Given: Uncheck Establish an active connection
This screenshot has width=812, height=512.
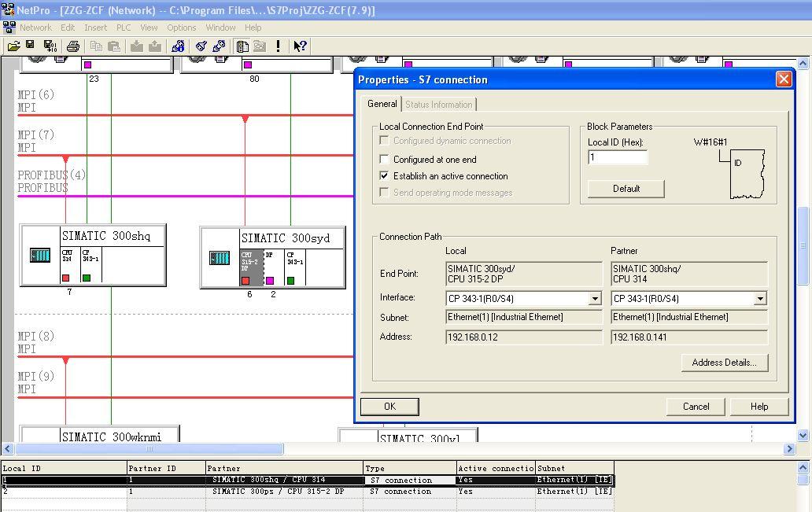Looking at the screenshot, I should [x=384, y=176].
